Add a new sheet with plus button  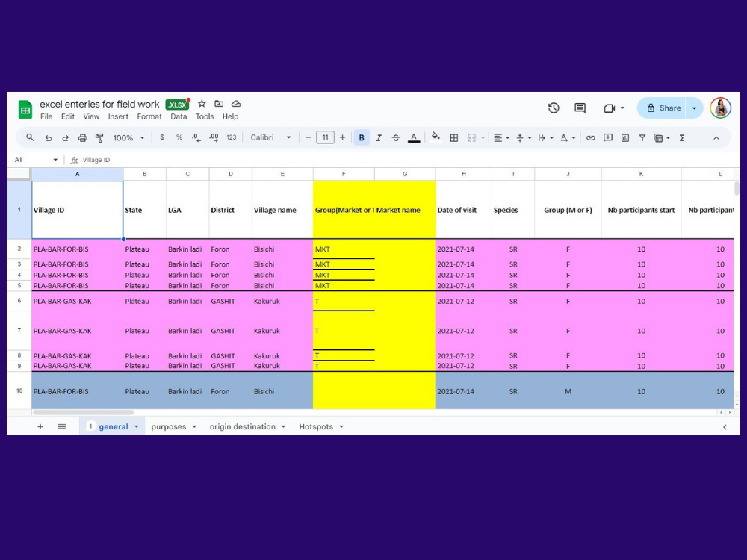pyautogui.click(x=40, y=426)
